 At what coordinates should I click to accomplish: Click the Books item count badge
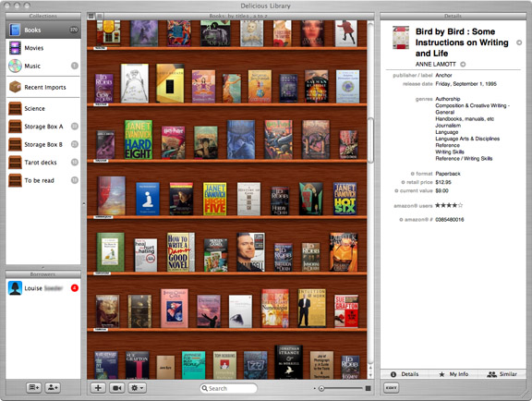point(74,30)
